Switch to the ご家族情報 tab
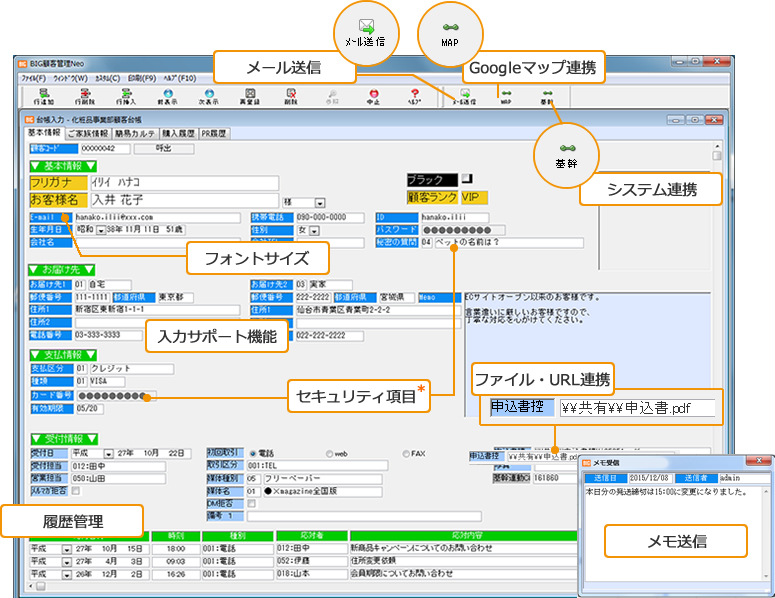Screen dimensions: 775x598 (88, 133)
